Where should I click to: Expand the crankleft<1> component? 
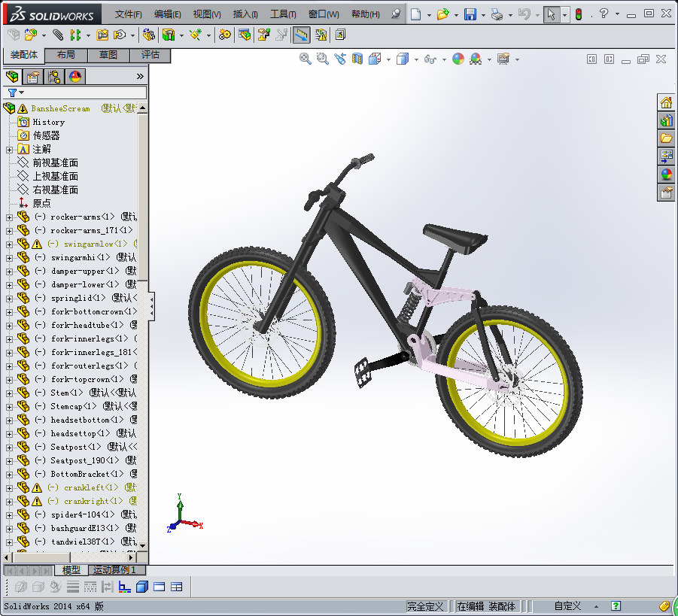(x=9, y=488)
